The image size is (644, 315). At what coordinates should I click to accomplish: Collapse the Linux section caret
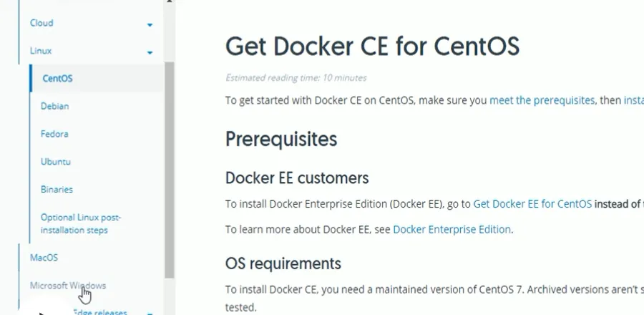tap(150, 53)
